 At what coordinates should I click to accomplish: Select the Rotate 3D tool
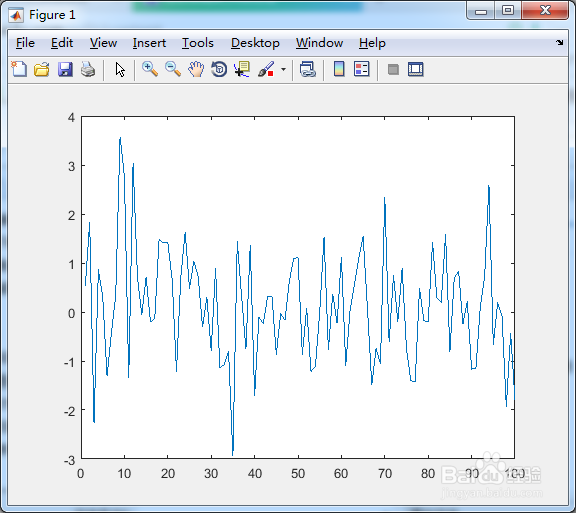click(219, 69)
